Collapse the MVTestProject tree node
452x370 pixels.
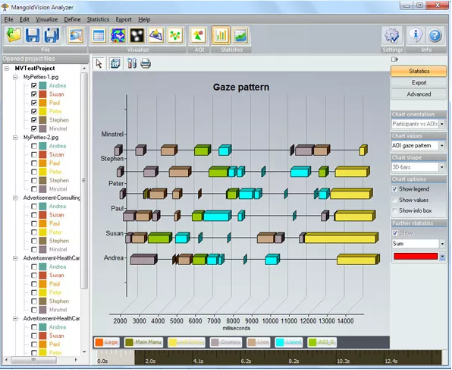pos(7,68)
